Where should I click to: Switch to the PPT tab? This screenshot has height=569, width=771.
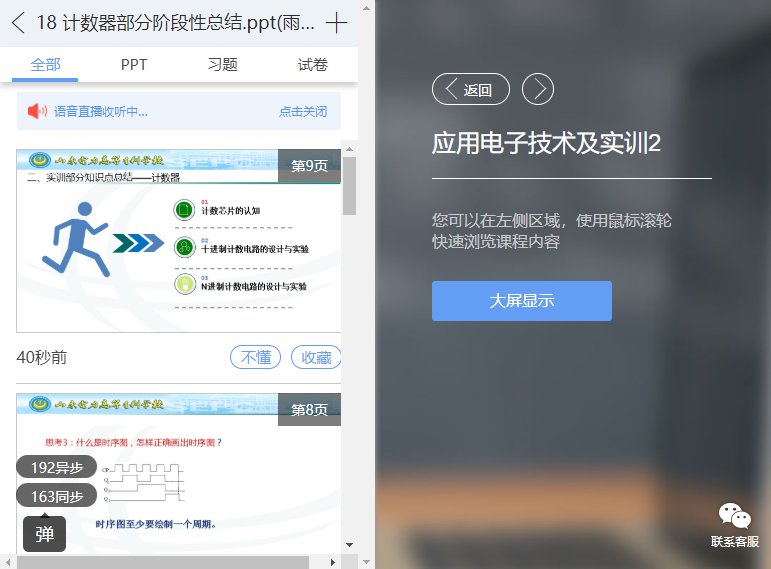pyautogui.click(x=134, y=64)
